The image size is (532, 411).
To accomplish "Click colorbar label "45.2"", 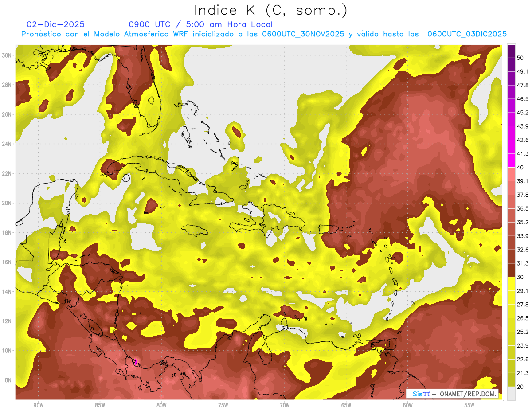I will (x=523, y=113).
